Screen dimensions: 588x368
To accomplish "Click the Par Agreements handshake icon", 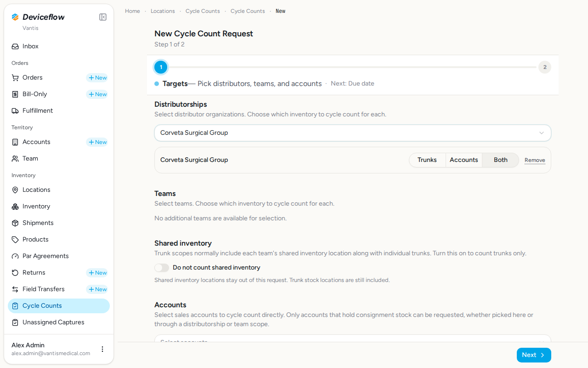I will [x=15, y=256].
